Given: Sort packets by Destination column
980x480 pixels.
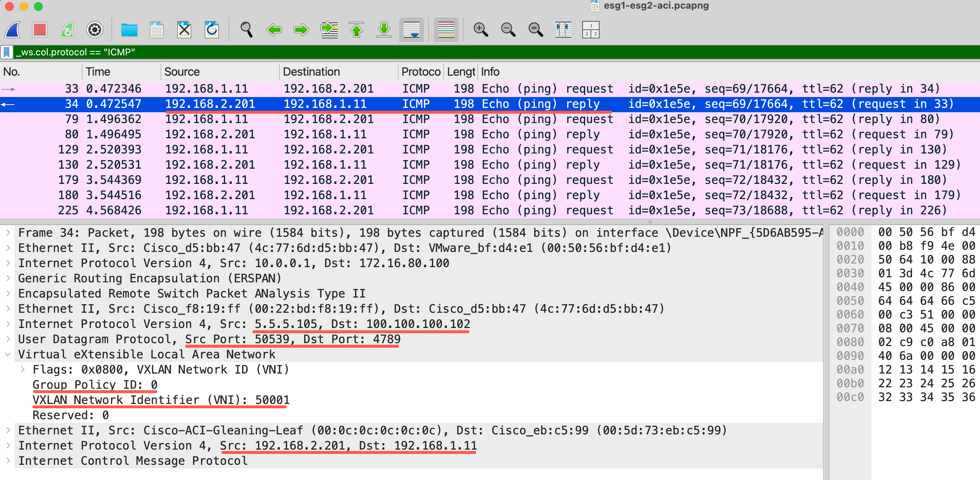Looking at the screenshot, I should 339,72.
